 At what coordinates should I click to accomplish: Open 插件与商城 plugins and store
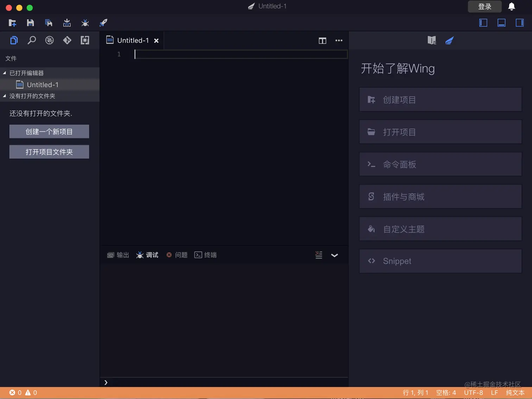[441, 197]
